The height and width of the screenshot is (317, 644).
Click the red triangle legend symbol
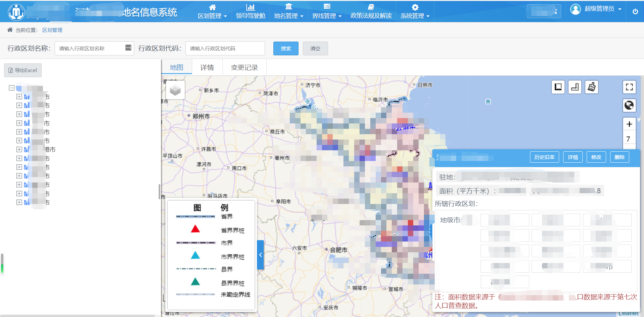point(195,229)
